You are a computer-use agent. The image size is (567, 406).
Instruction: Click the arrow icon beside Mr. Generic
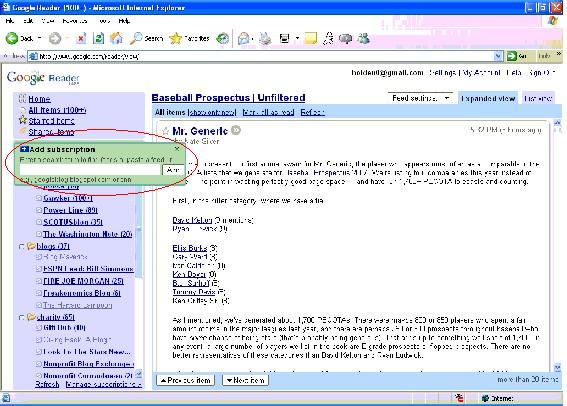[236, 130]
